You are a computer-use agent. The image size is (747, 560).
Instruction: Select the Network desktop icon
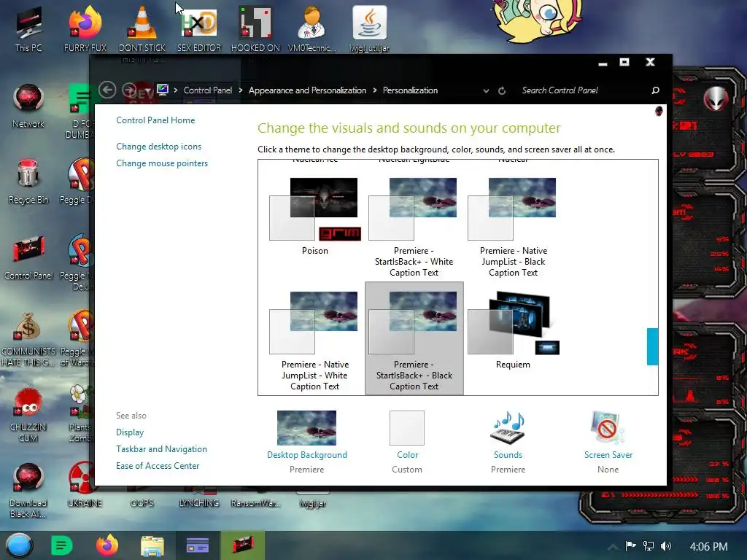28,106
